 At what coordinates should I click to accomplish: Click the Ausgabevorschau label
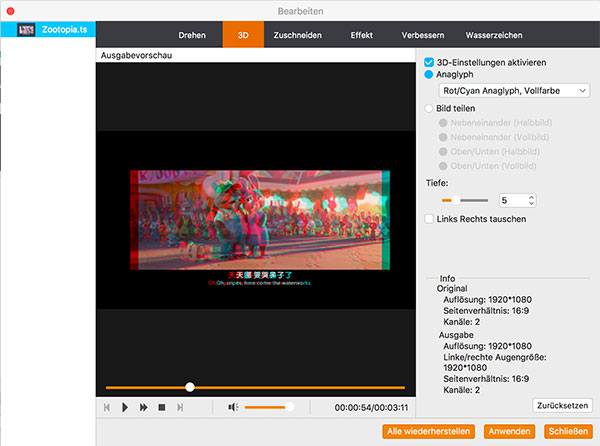click(x=136, y=55)
